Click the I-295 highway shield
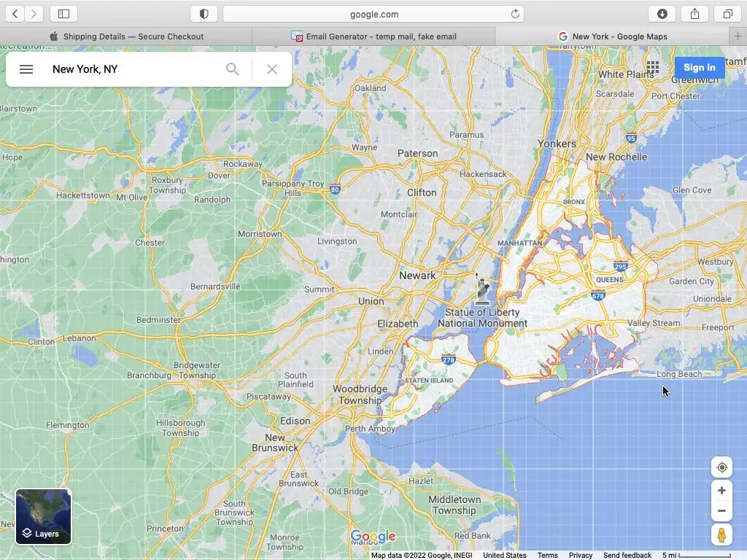Viewport: 747px width, 560px height. point(620,267)
